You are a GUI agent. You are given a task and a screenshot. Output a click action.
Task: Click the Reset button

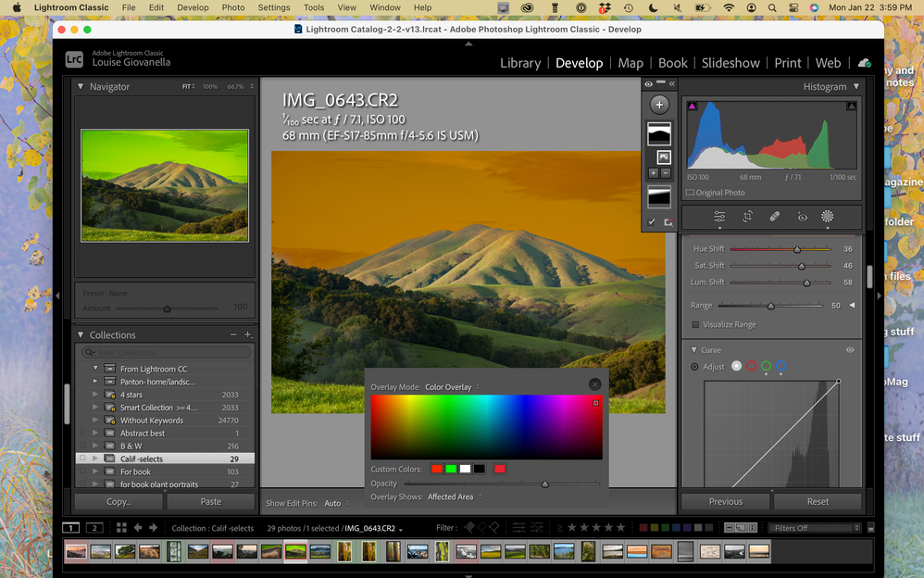pyautogui.click(x=818, y=501)
